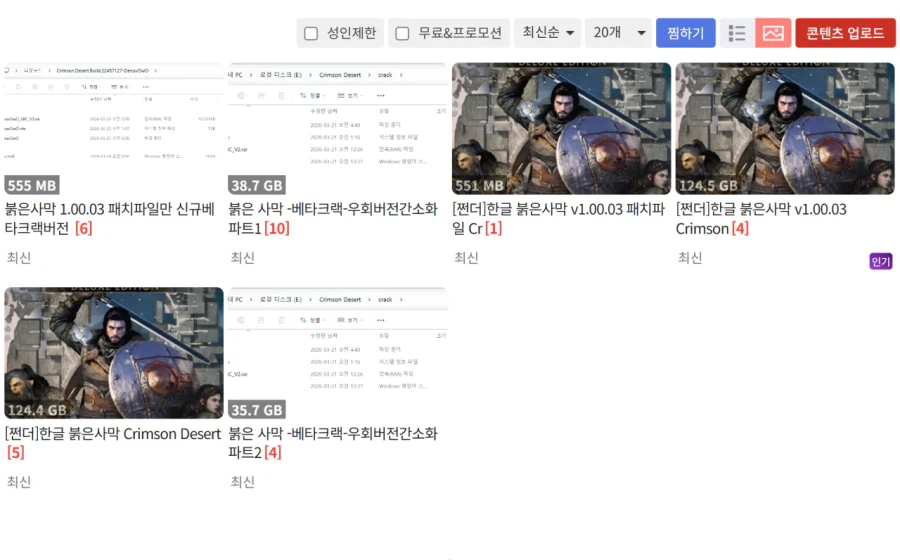Open the 124.4 GB Crimson Desert thumbnail

pos(114,353)
